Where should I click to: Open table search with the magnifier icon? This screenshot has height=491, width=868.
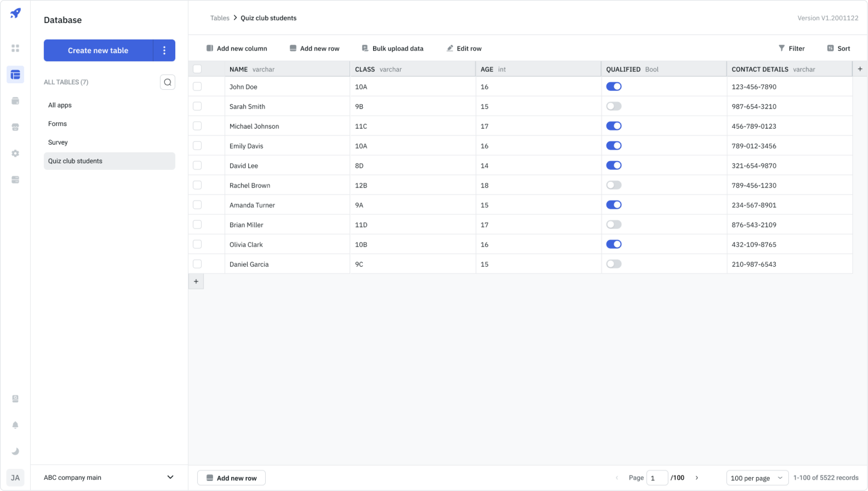(168, 82)
